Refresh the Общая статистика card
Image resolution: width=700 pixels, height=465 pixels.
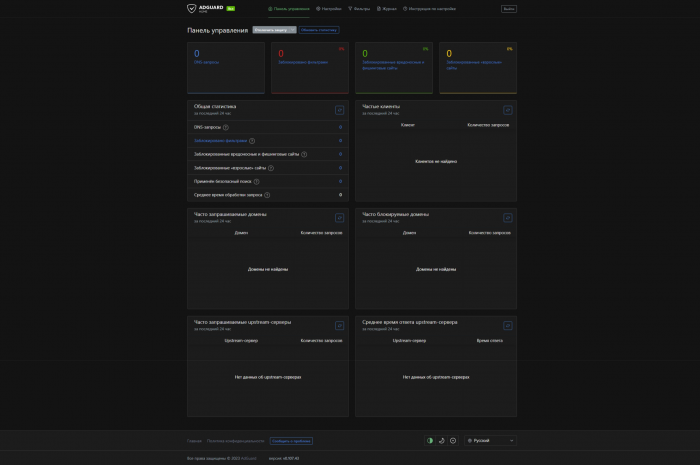coord(339,110)
